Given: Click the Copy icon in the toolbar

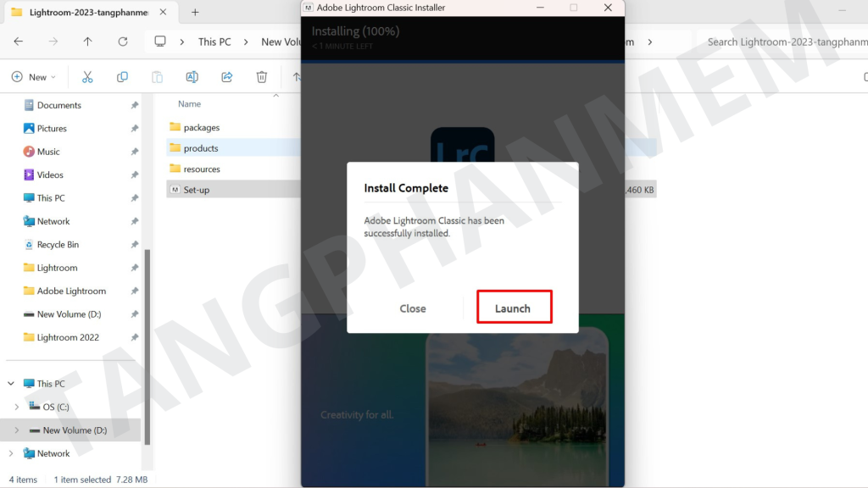Looking at the screenshot, I should 122,77.
